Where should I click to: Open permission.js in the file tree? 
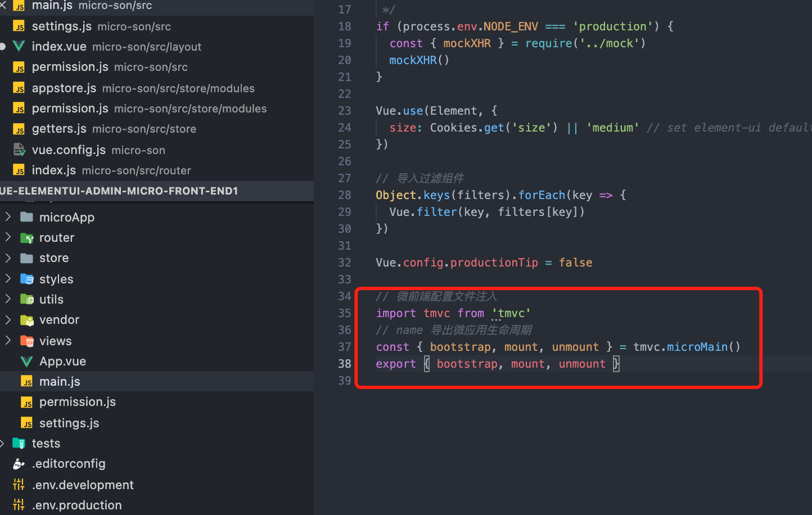pyautogui.click(x=157, y=402)
